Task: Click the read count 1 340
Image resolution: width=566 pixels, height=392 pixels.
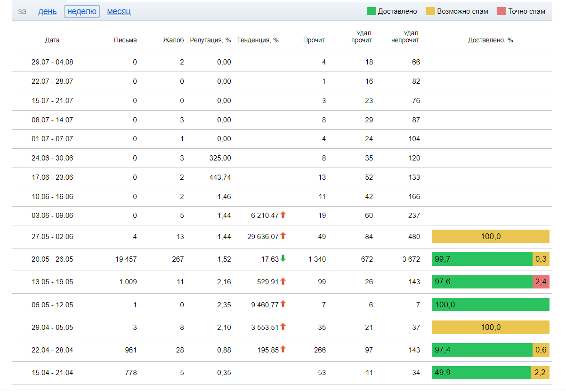Action: [317, 259]
